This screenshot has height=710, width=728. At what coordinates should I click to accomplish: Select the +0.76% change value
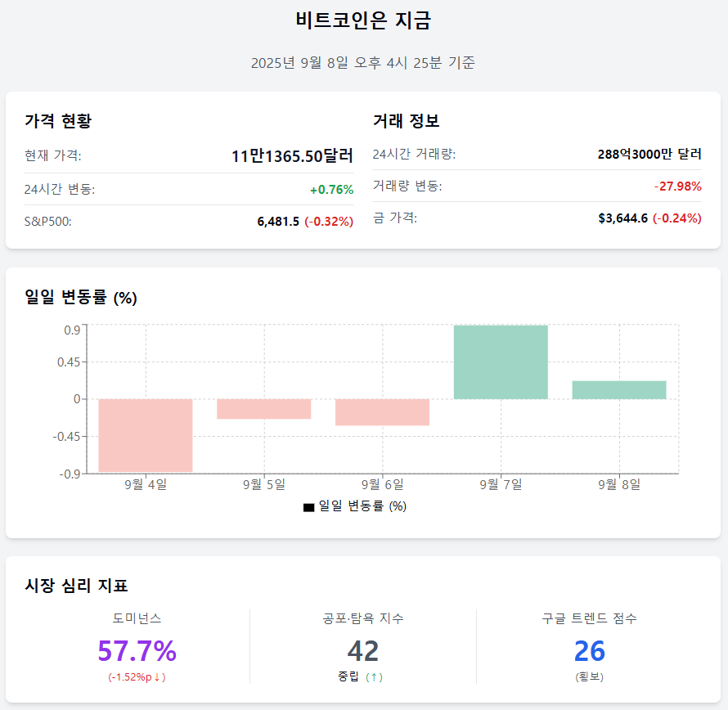point(332,190)
